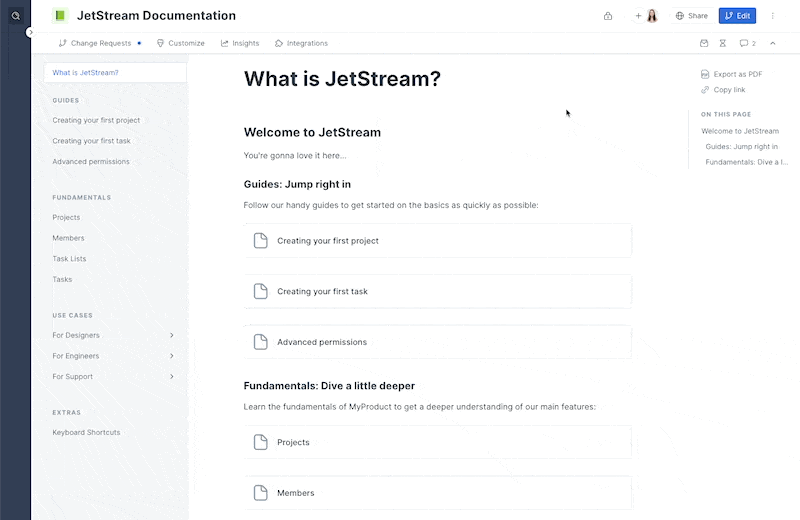Screen dimensions: 800x520
Task: Click the blue Edit button
Action: [737, 16]
